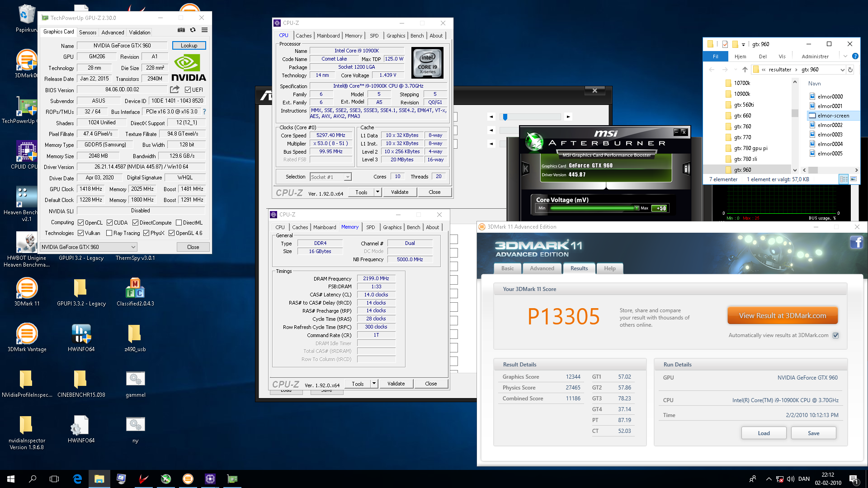Viewport: 868px width, 488px height.
Task: Show hidden system tray icons
Action: click(x=769, y=479)
